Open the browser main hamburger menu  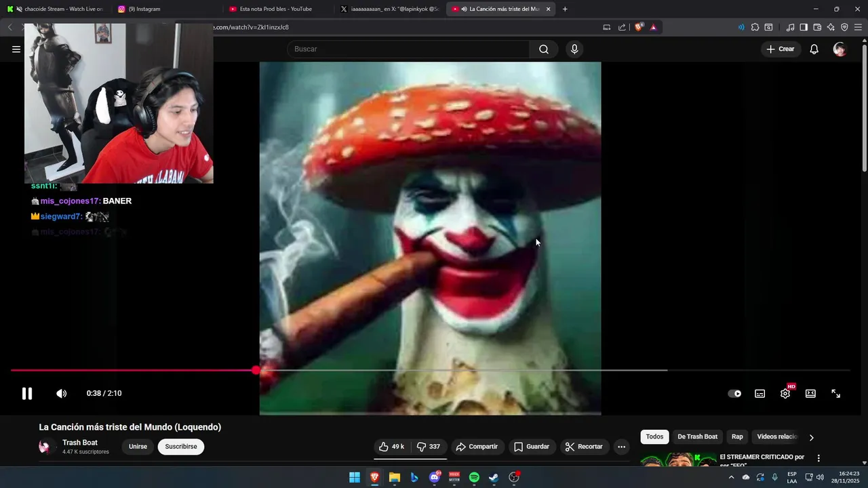tap(858, 27)
